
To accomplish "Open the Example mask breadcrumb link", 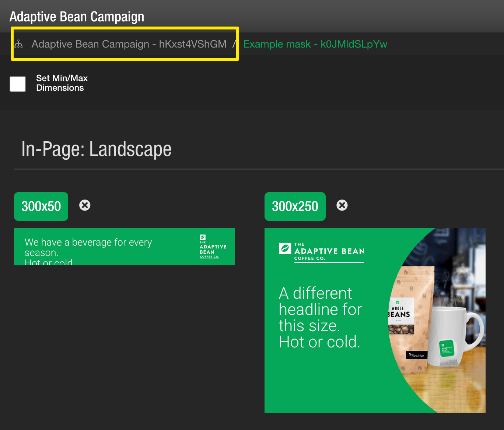I will 315,44.
